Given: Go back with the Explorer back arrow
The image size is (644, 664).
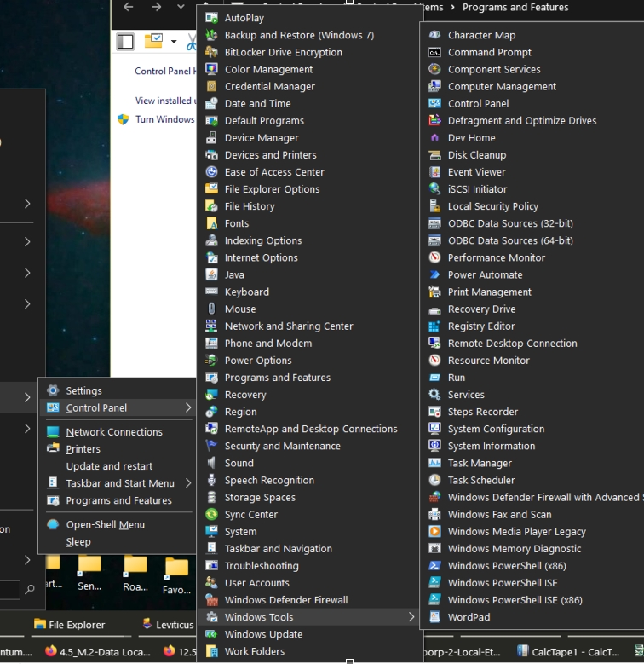Looking at the screenshot, I should click(129, 7).
